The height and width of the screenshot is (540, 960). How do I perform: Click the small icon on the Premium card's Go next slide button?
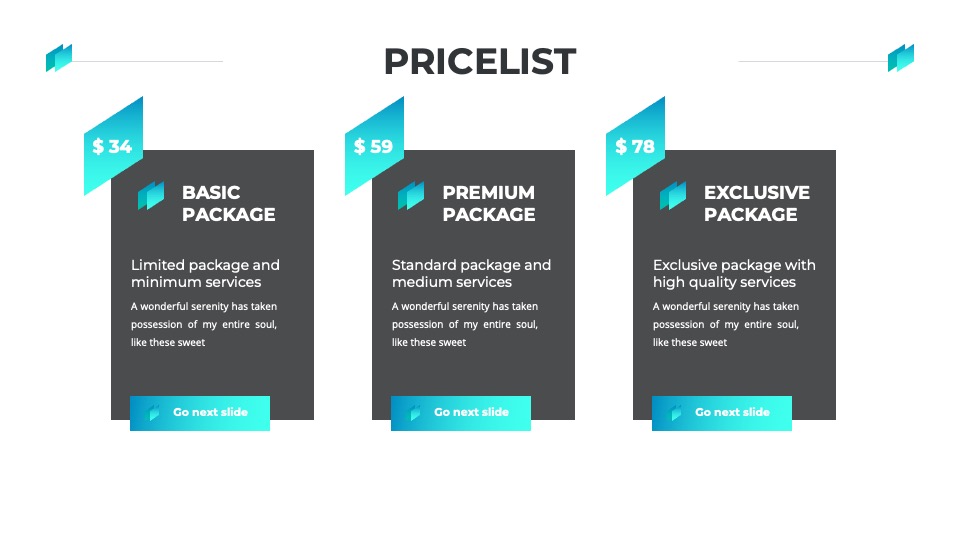tap(414, 413)
